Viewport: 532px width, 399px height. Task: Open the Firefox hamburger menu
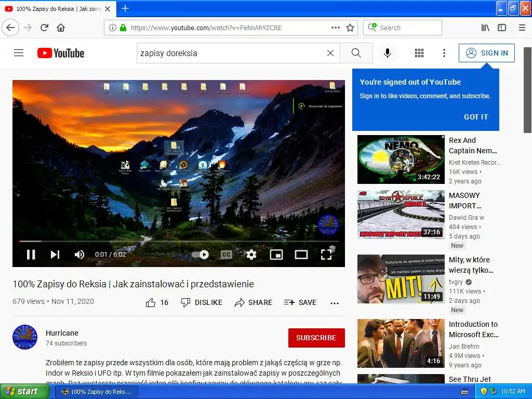[x=522, y=28]
